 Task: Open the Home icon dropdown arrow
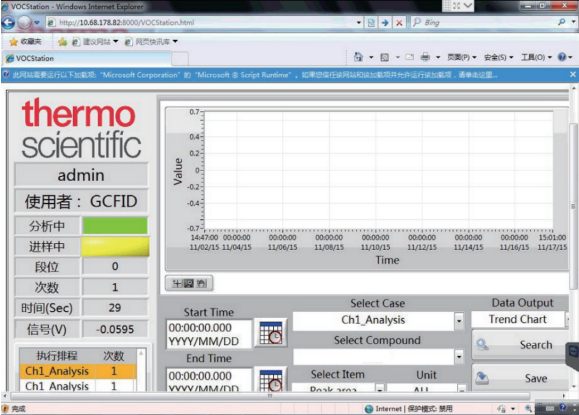coord(371,57)
